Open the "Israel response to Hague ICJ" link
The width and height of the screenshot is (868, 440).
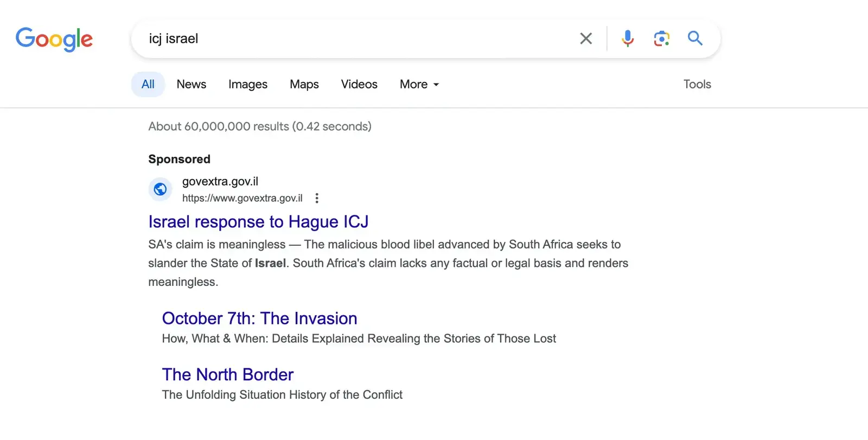coord(258,222)
